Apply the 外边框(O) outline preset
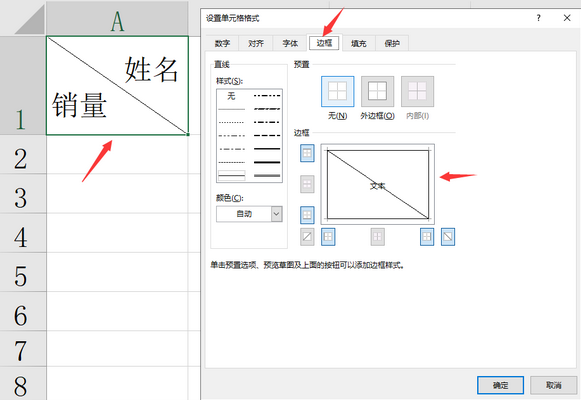Screen dimensions: 581x400 (x=378, y=91)
